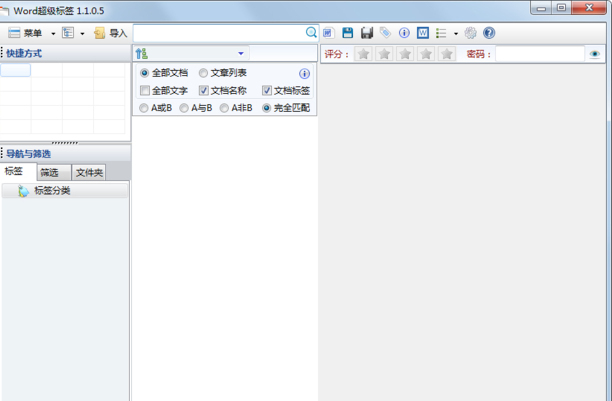Open settings with the gear icon
The width and height of the screenshot is (612, 401).
tap(470, 33)
